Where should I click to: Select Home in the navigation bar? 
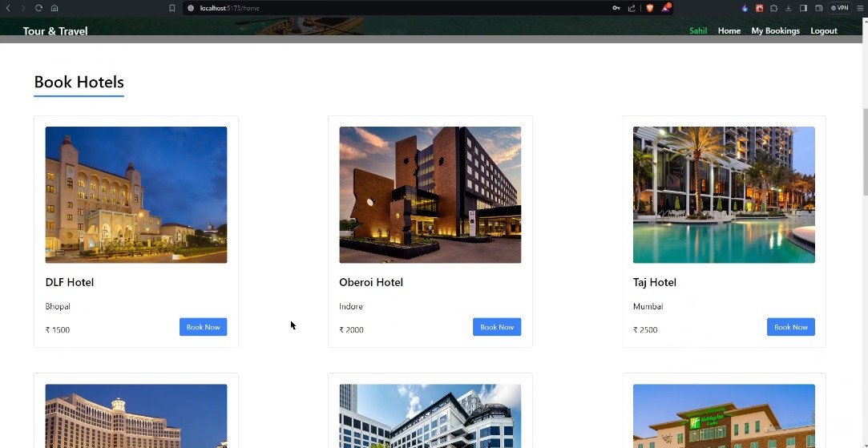click(x=729, y=31)
